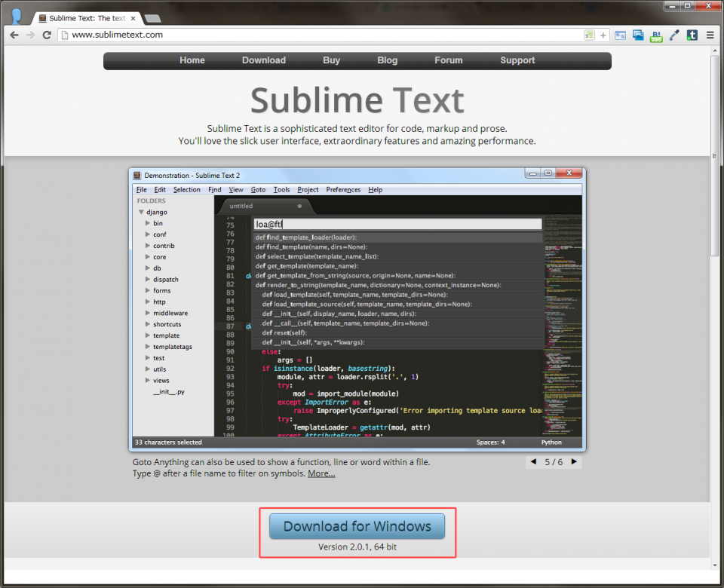Viewport: 724px width, 588px height.
Task: Click the 'Version 2.0.1, 64 bit' text
Action: [357, 547]
